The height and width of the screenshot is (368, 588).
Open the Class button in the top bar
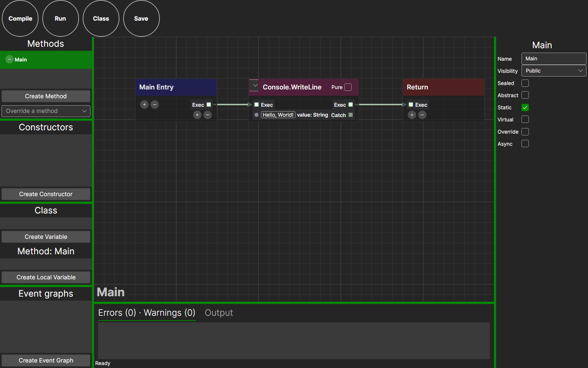point(101,18)
